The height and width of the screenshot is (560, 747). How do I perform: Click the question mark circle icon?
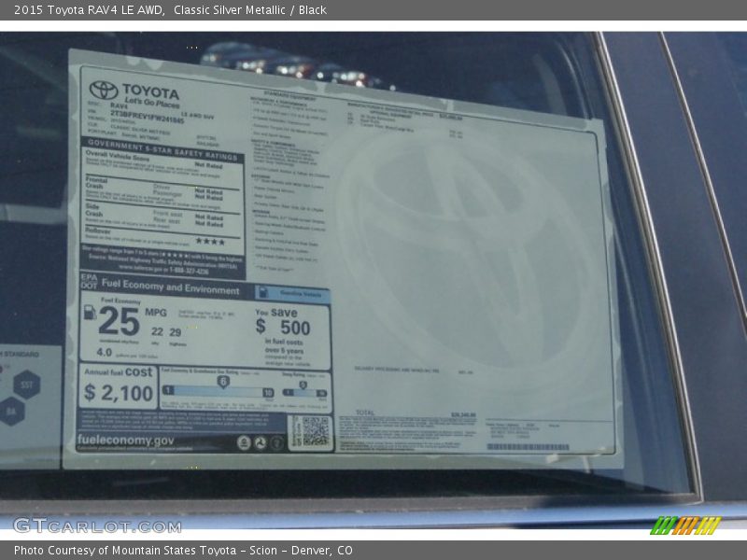pyautogui.click(x=276, y=441)
